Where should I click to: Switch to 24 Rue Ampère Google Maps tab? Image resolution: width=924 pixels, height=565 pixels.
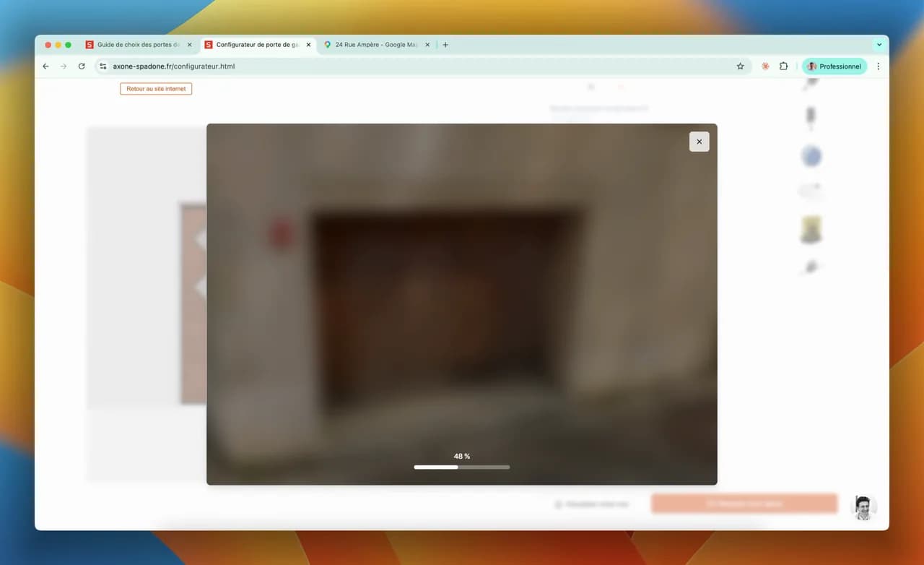pyautogui.click(x=376, y=45)
